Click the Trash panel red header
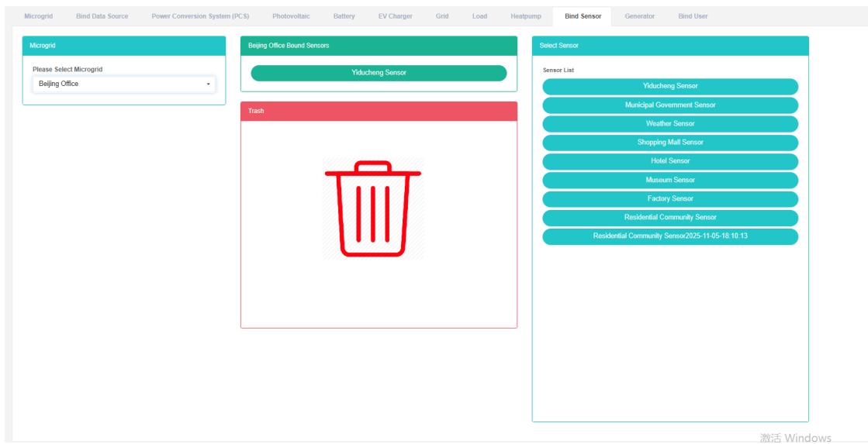 [379, 111]
